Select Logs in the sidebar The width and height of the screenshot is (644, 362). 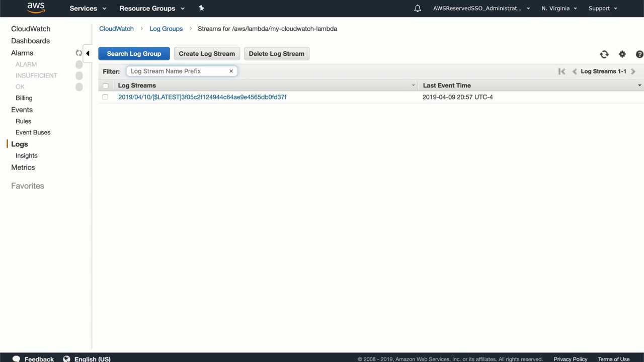pos(19,144)
